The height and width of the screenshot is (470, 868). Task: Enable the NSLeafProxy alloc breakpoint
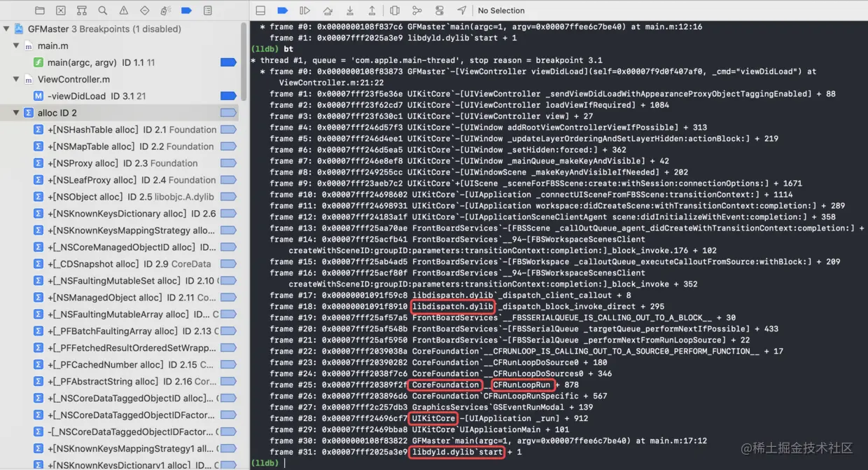pyautogui.click(x=228, y=180)
